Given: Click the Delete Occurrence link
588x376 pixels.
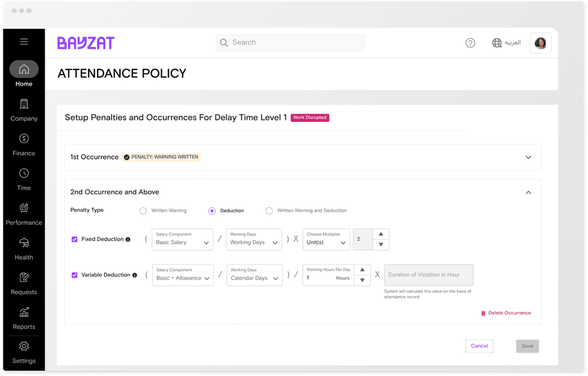Looking at the screenshot, I should point(506,312).
